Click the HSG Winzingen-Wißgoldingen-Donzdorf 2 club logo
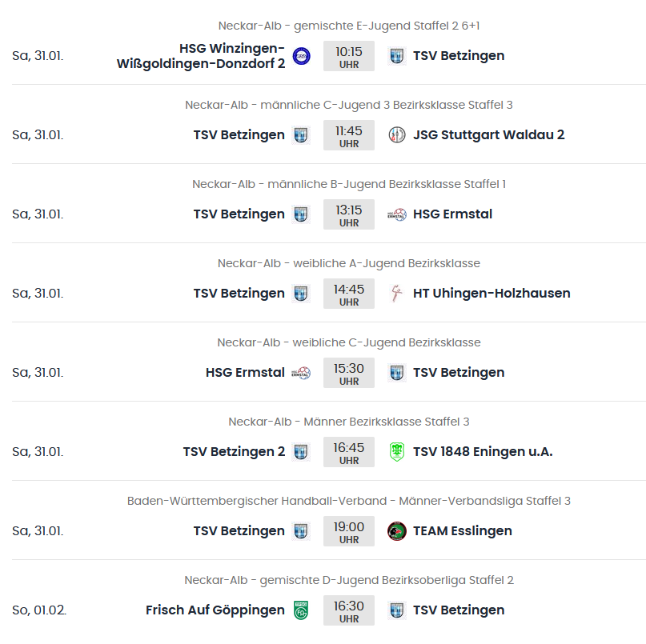 301,56
